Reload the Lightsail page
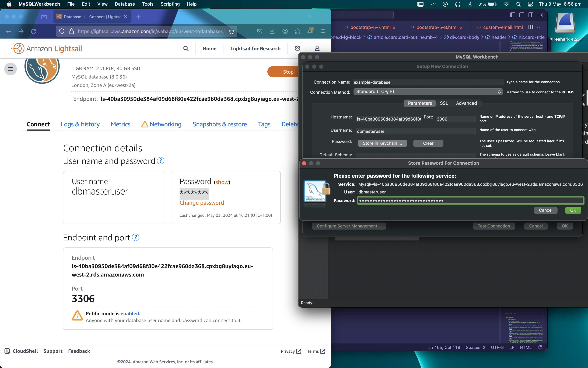 34,31
